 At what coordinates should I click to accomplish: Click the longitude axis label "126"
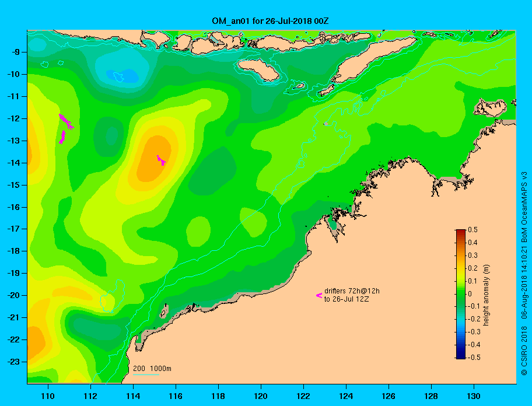[388, 396]
